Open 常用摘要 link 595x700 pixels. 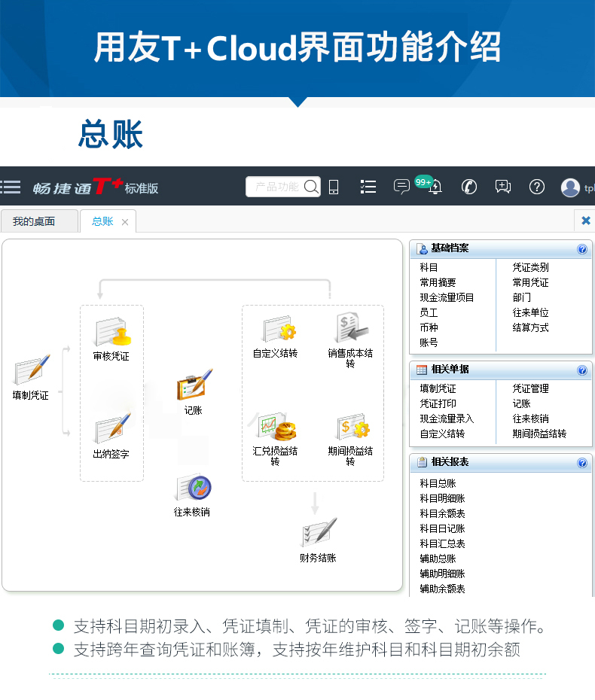click(438, 282)
